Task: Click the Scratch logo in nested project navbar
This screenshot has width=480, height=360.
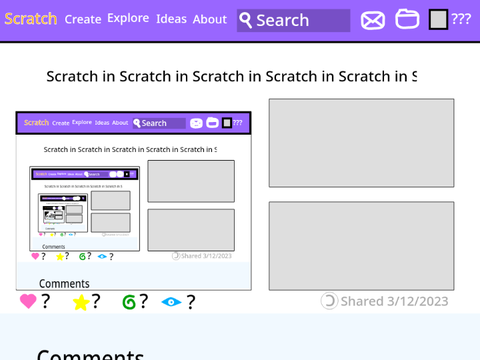Action: (36, 123)
